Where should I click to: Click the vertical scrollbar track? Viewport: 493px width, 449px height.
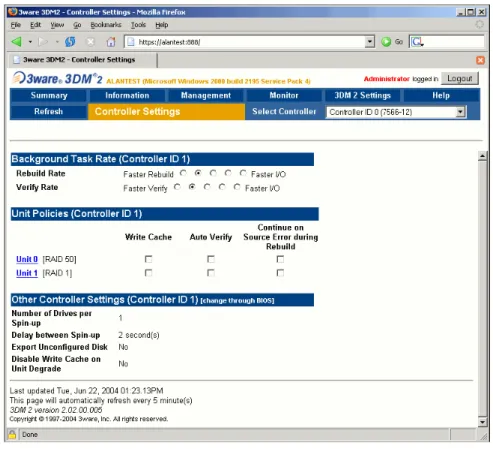point(482,289)
